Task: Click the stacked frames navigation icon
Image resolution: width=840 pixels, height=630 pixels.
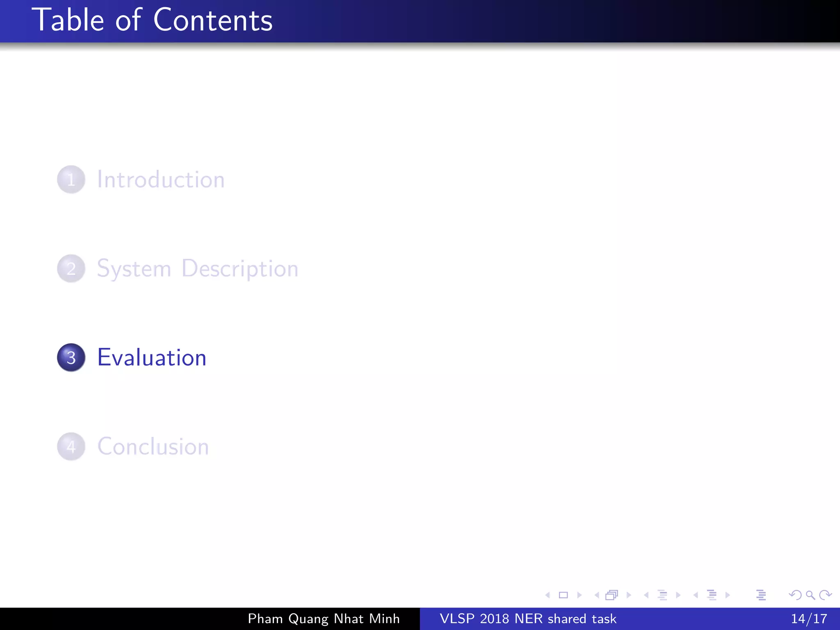Action: pyautogui.click(x=612, y=595)
